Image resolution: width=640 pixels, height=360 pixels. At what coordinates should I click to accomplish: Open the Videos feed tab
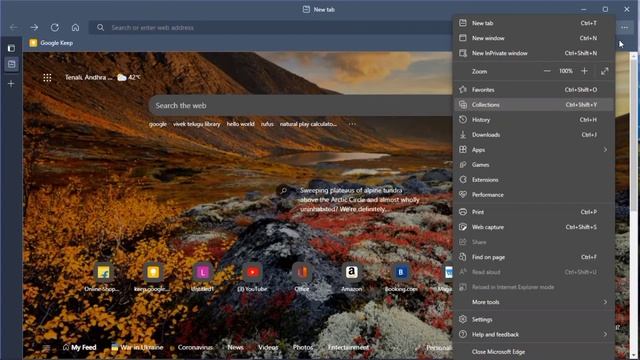[x=268, y=347]
